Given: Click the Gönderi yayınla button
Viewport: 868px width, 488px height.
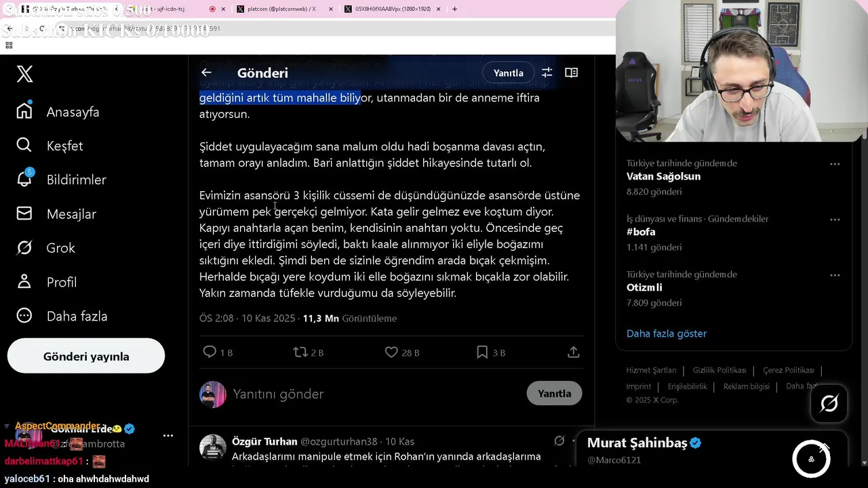Looking at the screenshot, I should (x=86, y=357).
